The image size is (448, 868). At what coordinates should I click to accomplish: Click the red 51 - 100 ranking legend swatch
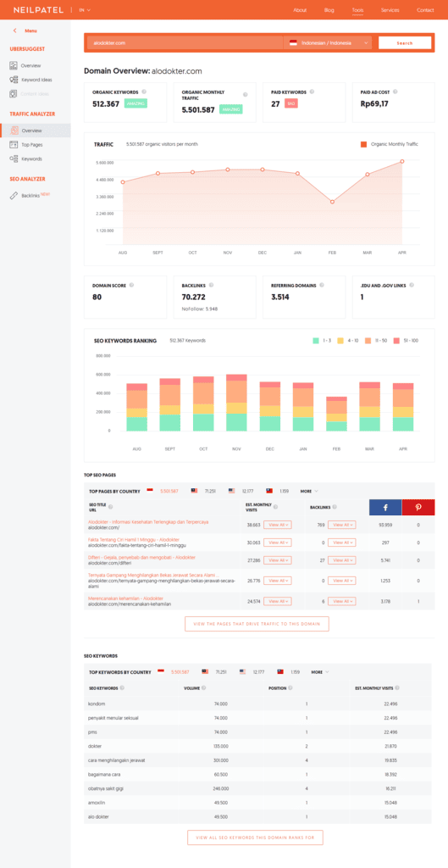tap(396, 341)
